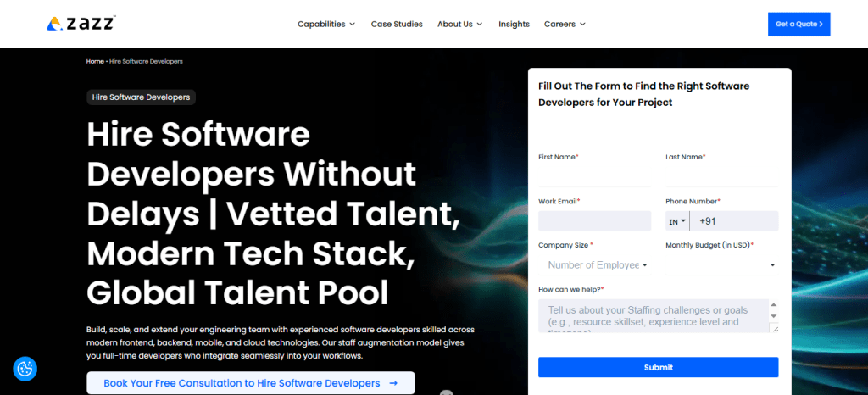
Task: Open the IN country code selector
Action: pos(677,221)
